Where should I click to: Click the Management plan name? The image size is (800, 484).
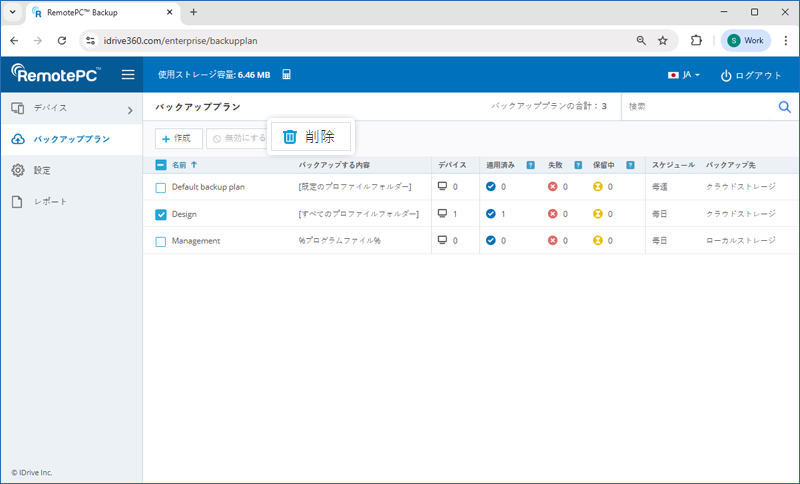tap(196, 241)
